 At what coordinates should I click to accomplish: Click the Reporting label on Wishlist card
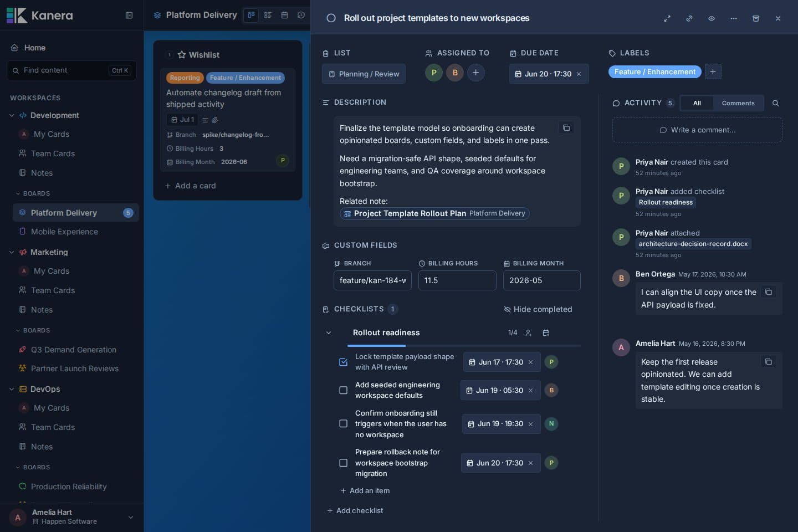coord(185,78)
